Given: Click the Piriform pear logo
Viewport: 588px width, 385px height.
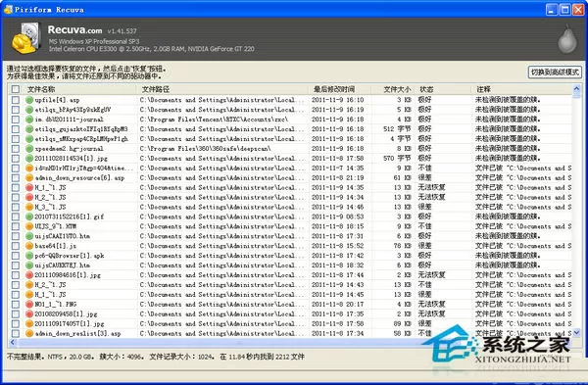Looking at the screenshot, I should click(x=567, y=38).
